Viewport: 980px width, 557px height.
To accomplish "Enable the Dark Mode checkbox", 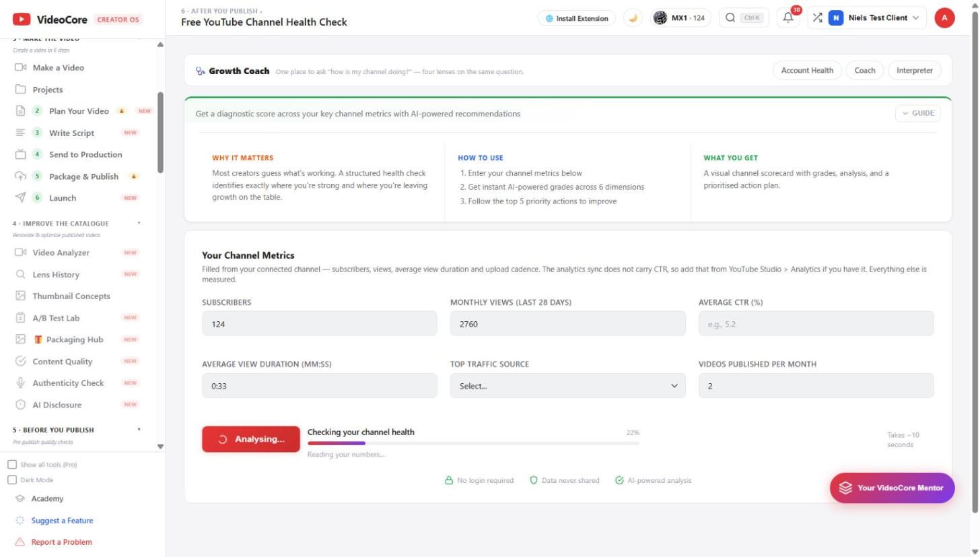I will (x=12, y=480).
